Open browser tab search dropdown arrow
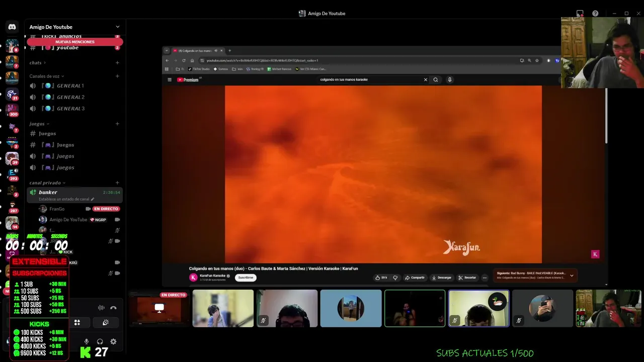 [x=167, y=50]
